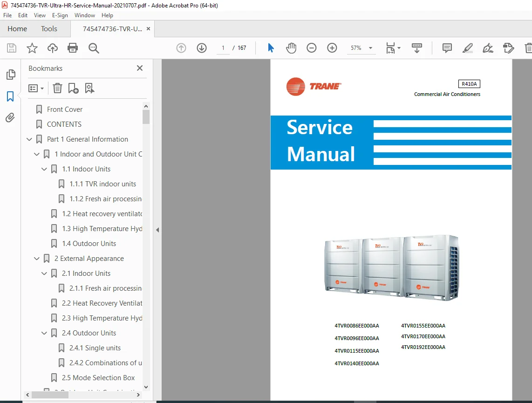Click the bookmarks horizontal scrollbar thumb
Image resolution: width=532 pixels, height=403 pixels.
[50, 395]
